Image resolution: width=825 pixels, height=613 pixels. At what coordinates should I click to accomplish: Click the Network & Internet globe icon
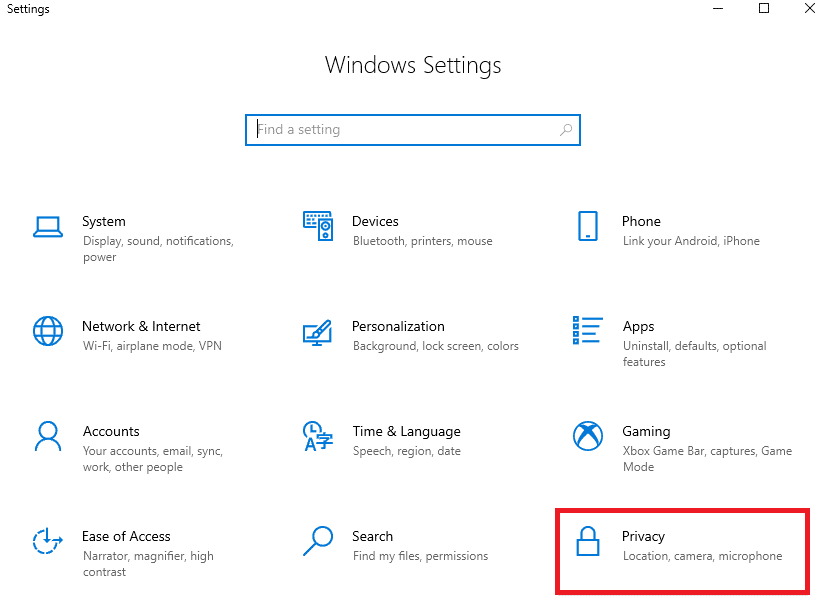pos(48,330)
